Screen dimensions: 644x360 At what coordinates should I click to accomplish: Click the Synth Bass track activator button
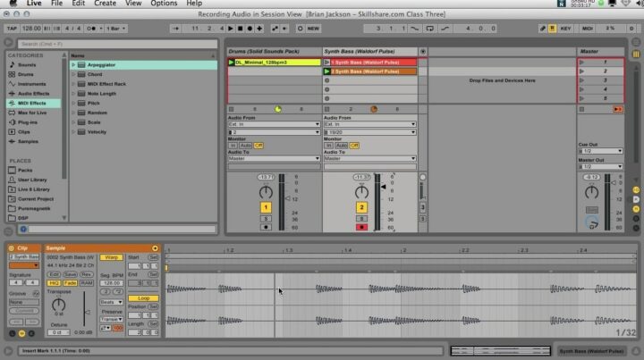click(362, 207)
